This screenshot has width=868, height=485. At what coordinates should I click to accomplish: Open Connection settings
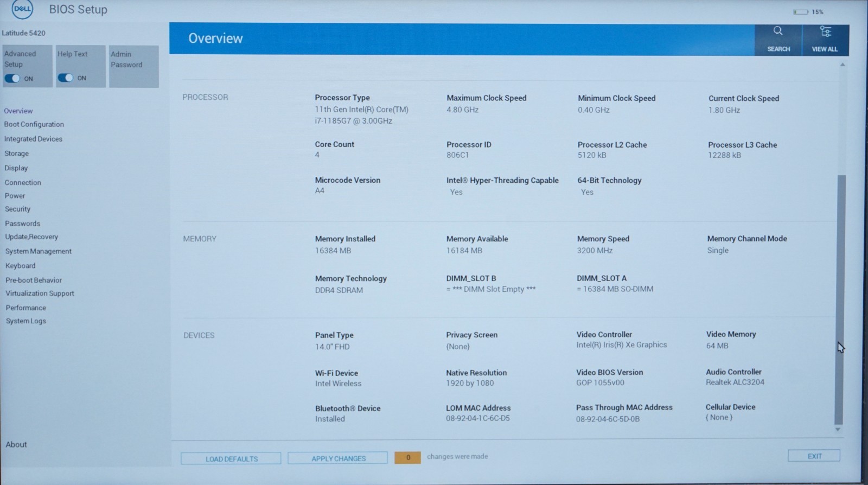[x=23, y=183]
